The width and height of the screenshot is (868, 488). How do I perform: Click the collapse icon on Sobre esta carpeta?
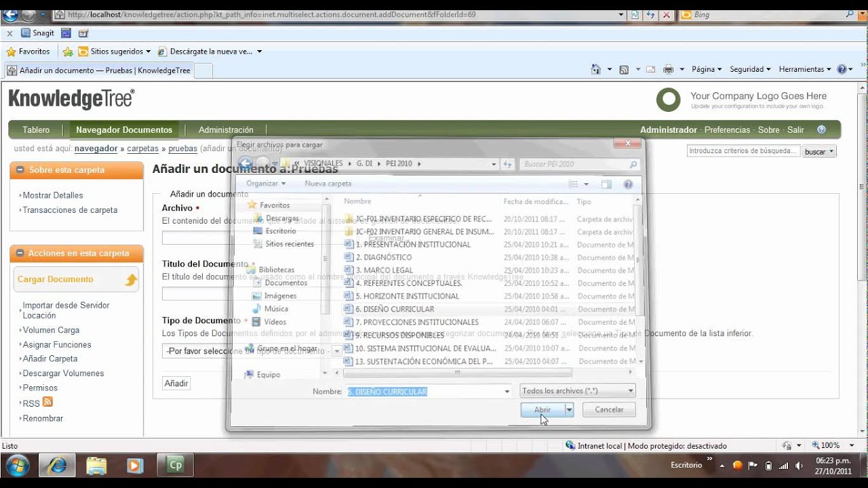pyautogui.click(x=20, y=170)
